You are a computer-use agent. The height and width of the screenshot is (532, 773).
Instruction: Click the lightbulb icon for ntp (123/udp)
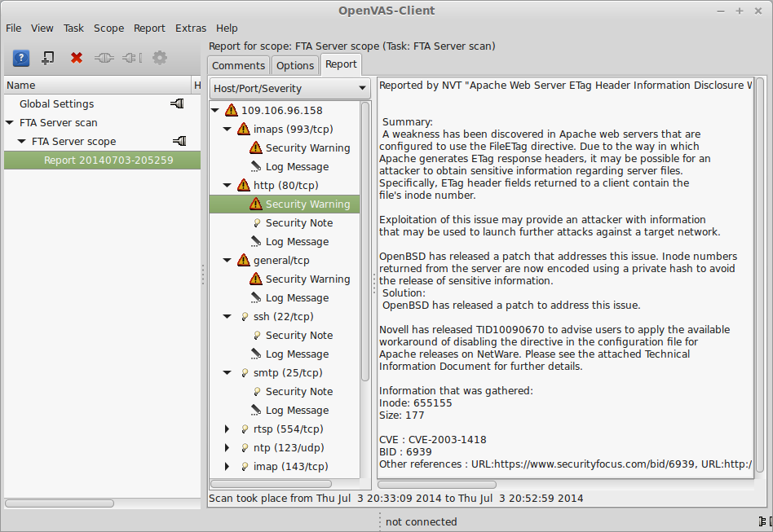[245, 448]
